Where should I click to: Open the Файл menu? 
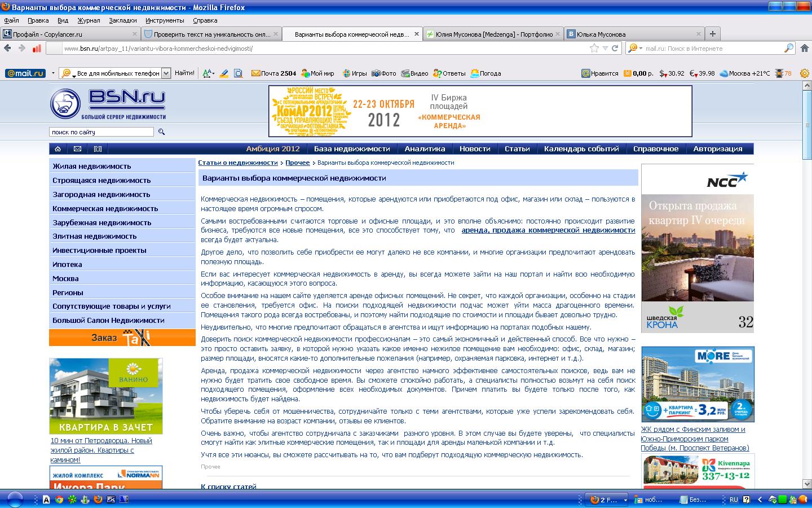click(11, 20)
